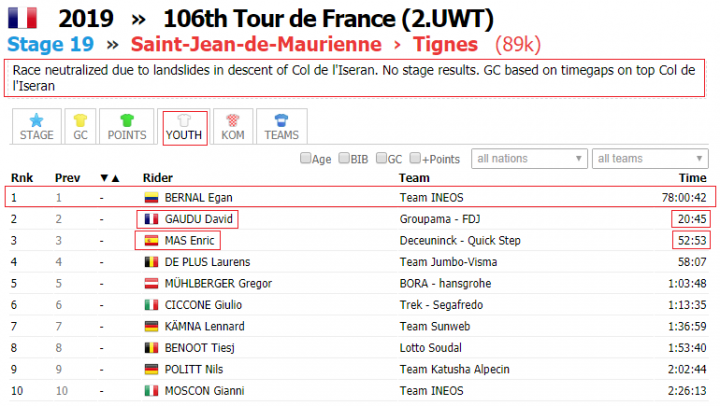Expand the all teams dropdown
The height and width of the screenshot is (406, 720).
(x=650, y=158)
